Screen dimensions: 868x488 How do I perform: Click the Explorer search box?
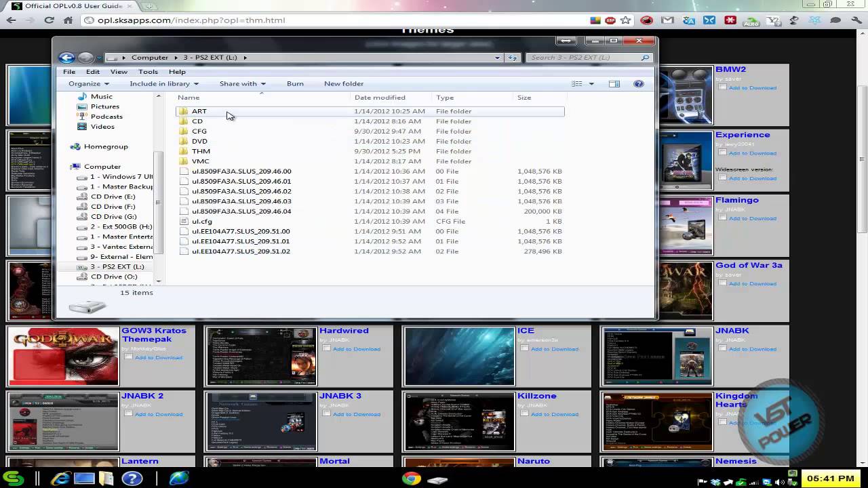coord(589,58)
